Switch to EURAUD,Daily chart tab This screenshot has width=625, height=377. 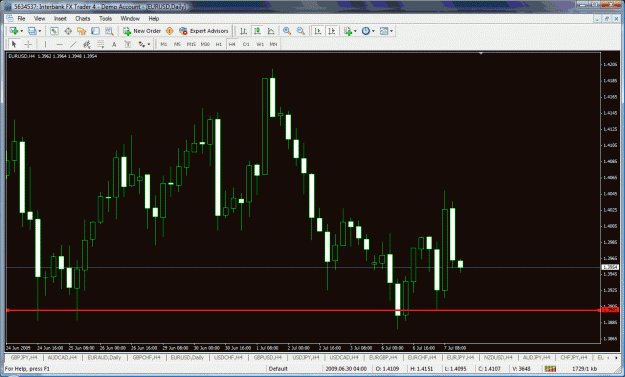pyautogui.click(x=104, y=357)
